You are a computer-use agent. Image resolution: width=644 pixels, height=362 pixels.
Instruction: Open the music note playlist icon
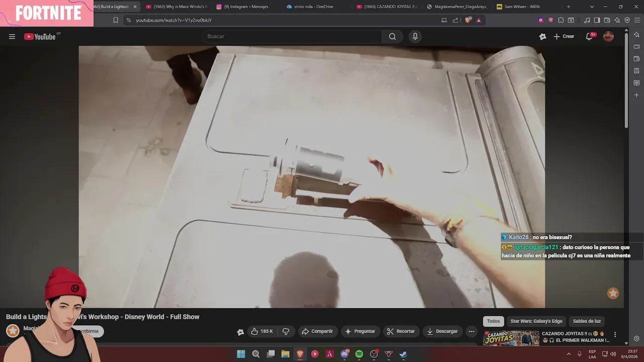click(x=587, y=20)
